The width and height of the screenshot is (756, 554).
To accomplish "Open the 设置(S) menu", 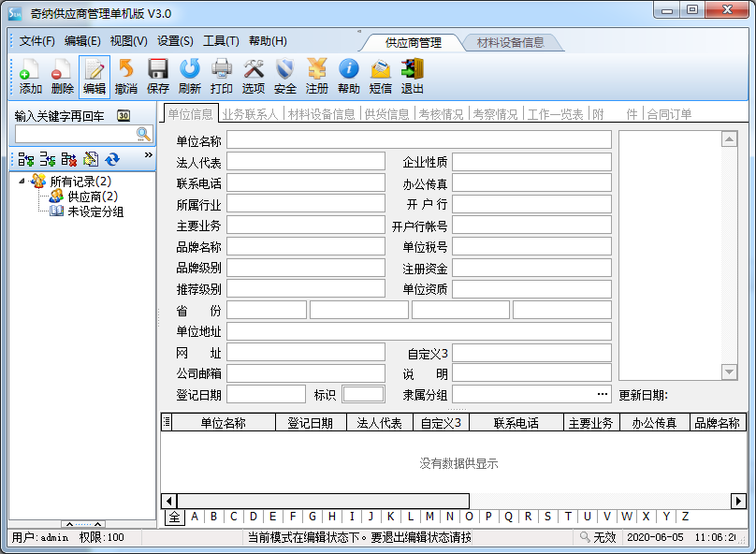I will [x=175, y=41].
